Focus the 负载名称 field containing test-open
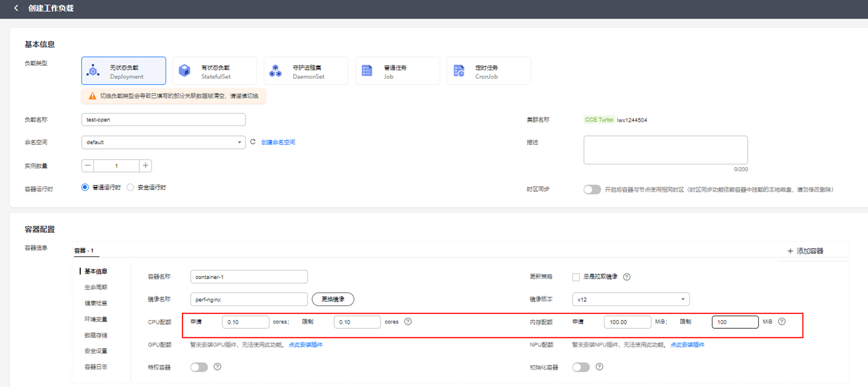 pyautogui.click(x=164, y=120)
